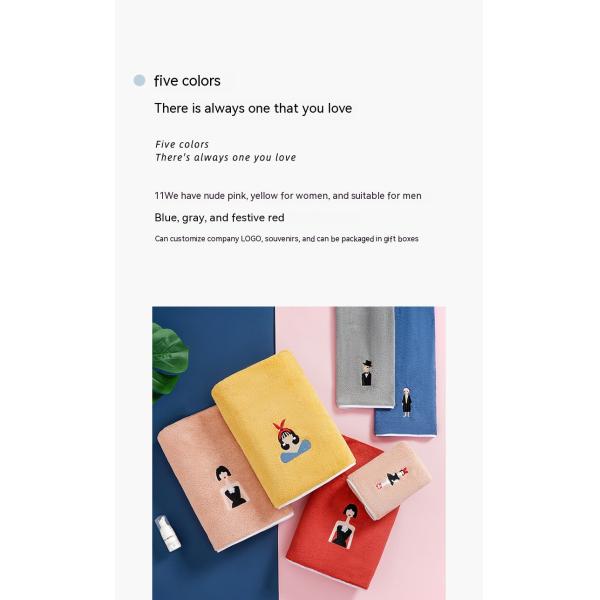Select 'There is always one that you love' text

point(253,108)
